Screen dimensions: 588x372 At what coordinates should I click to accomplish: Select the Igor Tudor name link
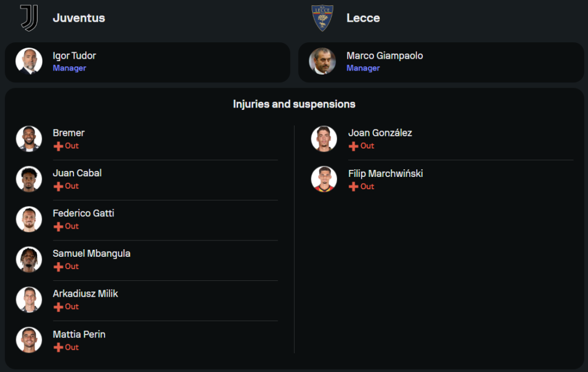coord(74,56)
